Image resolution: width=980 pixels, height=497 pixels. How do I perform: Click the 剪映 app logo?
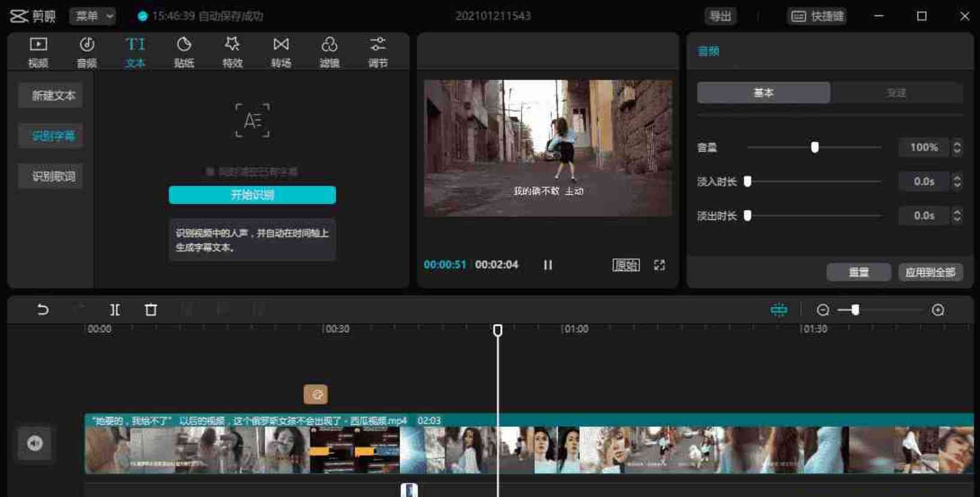[32, 16]
